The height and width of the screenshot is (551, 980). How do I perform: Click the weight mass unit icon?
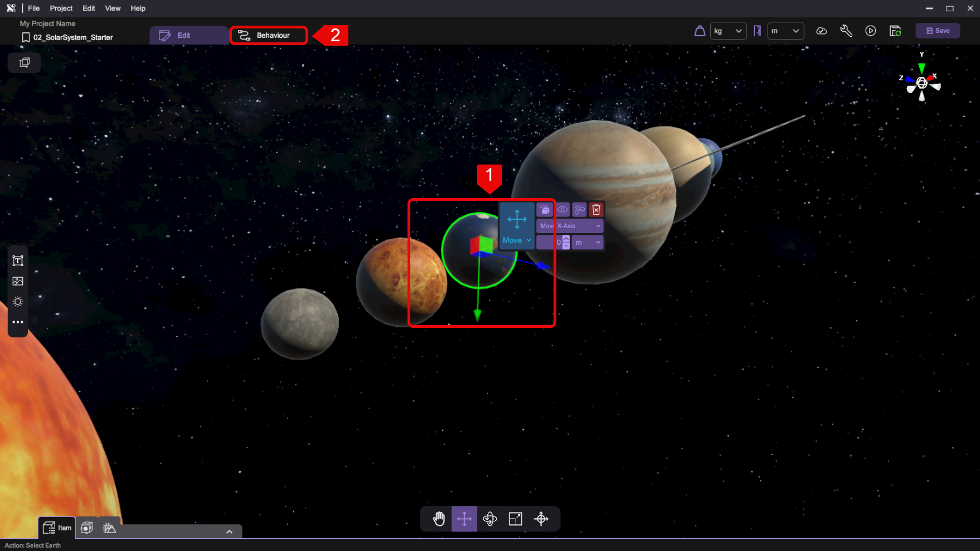point(700,31)
